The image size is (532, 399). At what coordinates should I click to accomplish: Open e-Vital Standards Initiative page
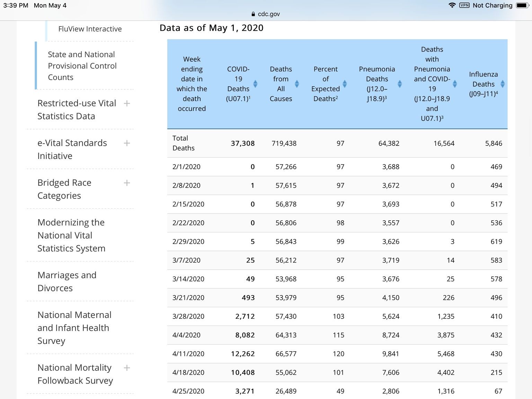pos(72,150)
